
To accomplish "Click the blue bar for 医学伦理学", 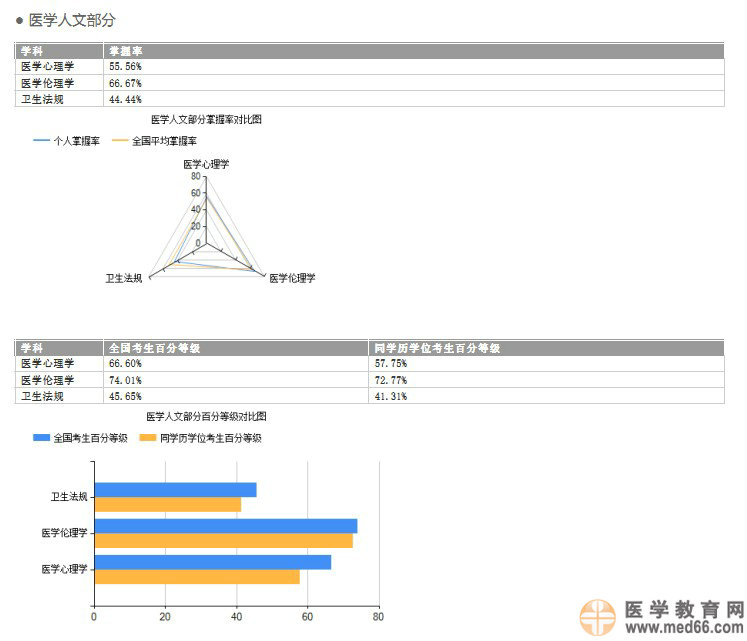I will pos(225,526).
